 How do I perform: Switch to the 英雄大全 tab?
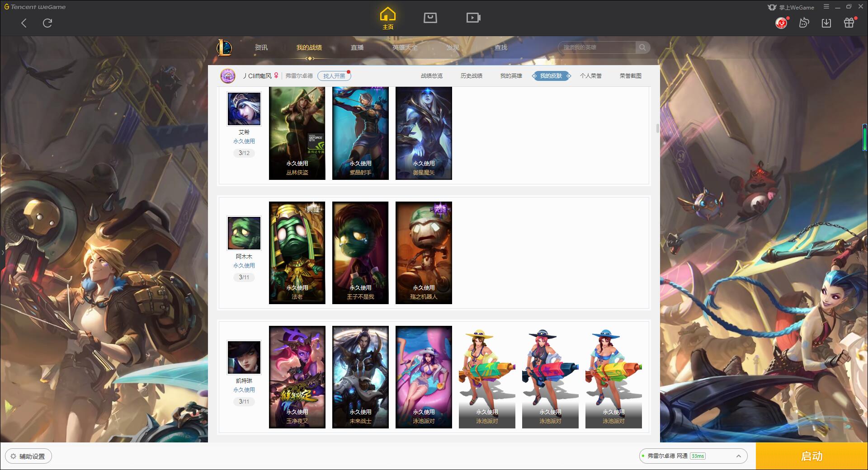405,47
